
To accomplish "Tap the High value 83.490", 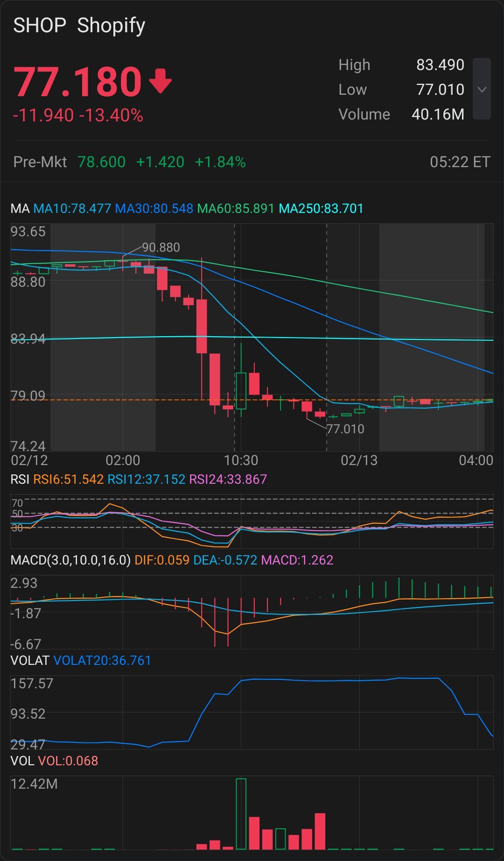I will [440, 65].
